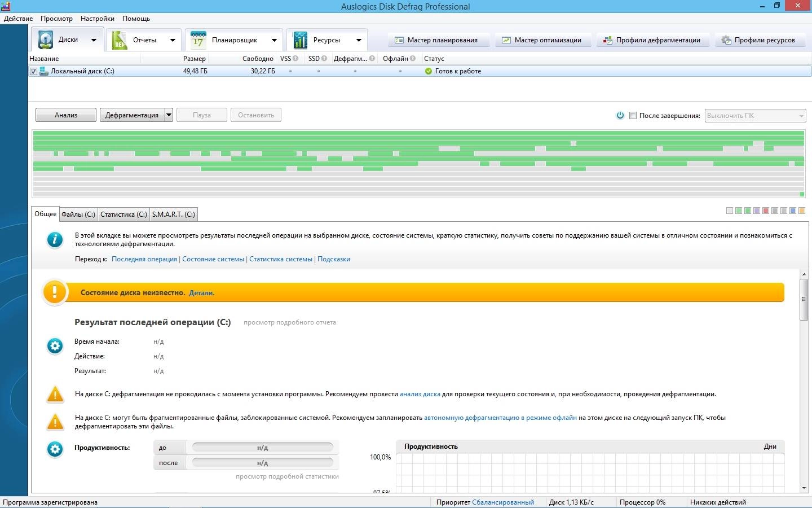
Task: Click the green check icon by Готов к работе
Action: [429, 71]
